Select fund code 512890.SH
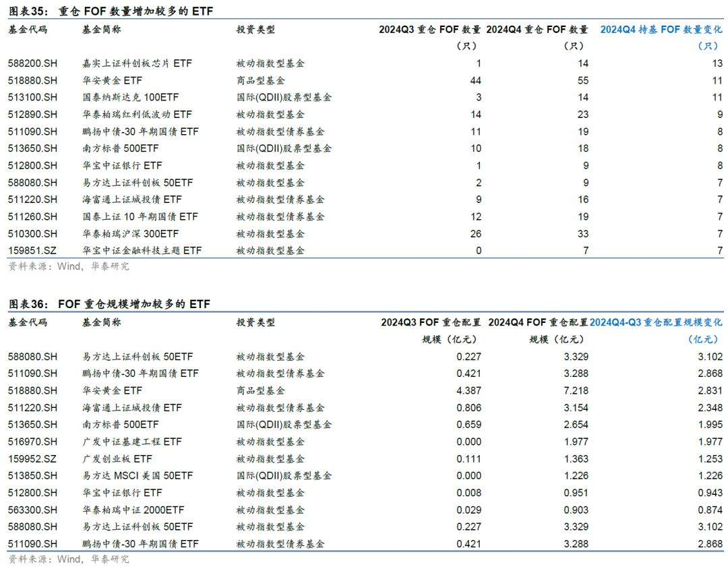The image size is (728, 571). tap(32, 115)
